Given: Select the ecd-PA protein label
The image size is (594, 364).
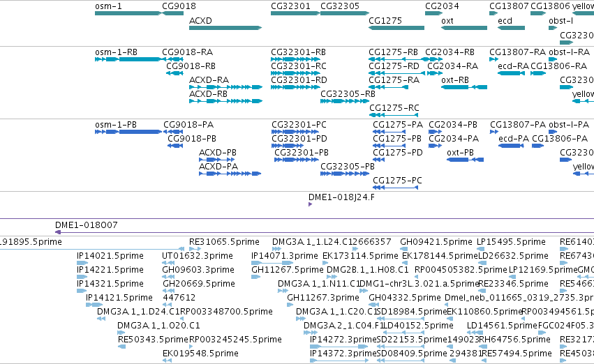Looking at the screenshot, I should [x=514, y=139].
